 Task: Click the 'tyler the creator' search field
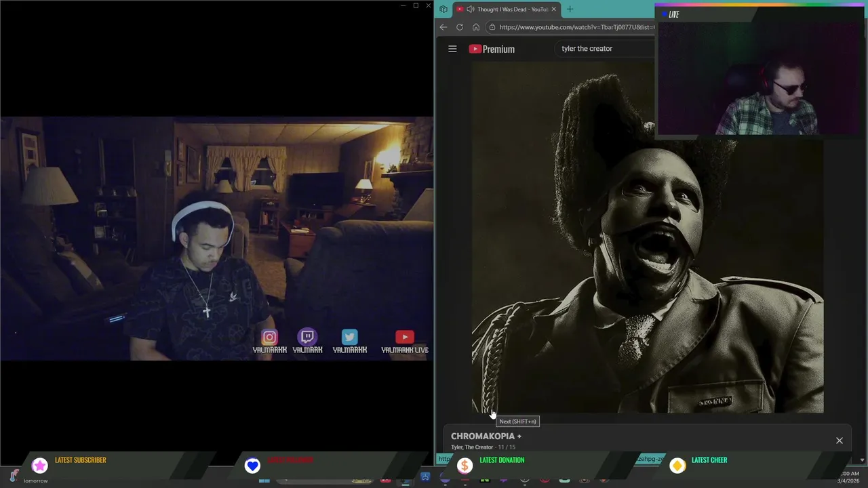(604, 49)
